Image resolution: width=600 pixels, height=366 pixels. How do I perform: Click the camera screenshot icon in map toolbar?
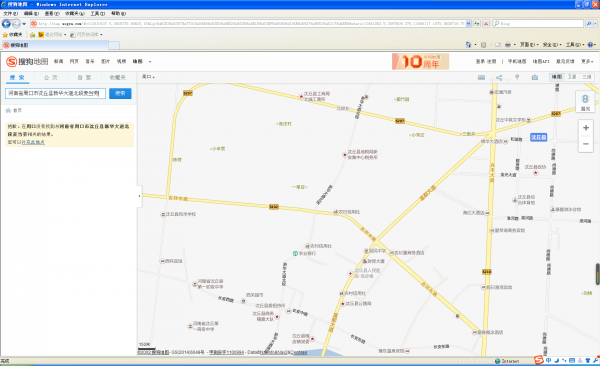[535, 77]
